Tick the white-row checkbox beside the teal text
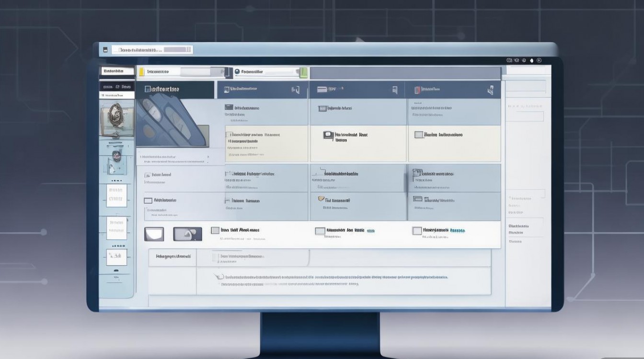 tap(417, 231)
